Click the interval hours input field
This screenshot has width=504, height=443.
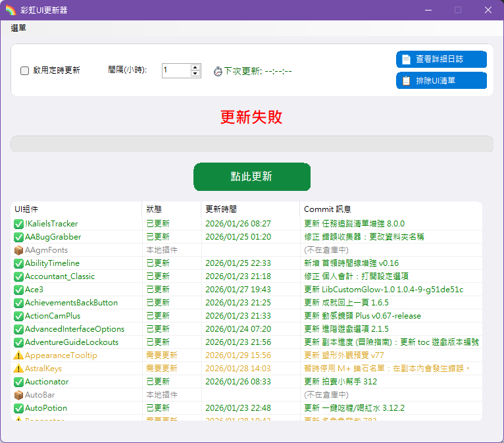click(x=176, y=70)
